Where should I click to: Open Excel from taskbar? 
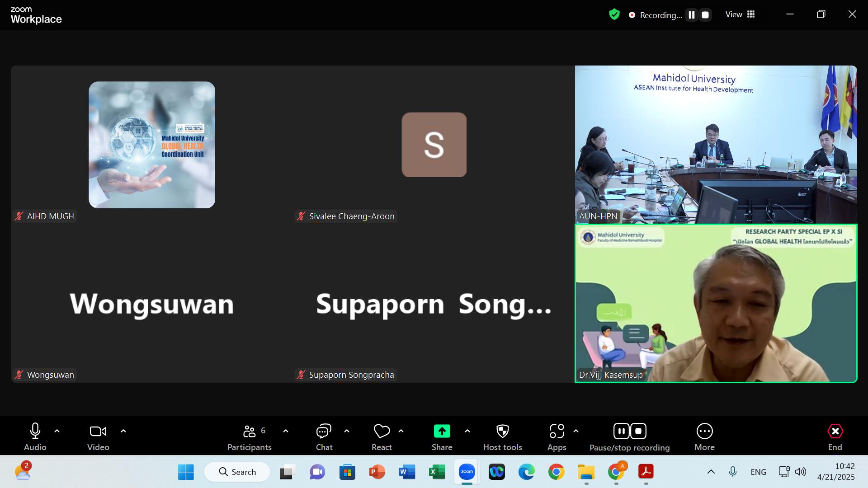[437, 472]
